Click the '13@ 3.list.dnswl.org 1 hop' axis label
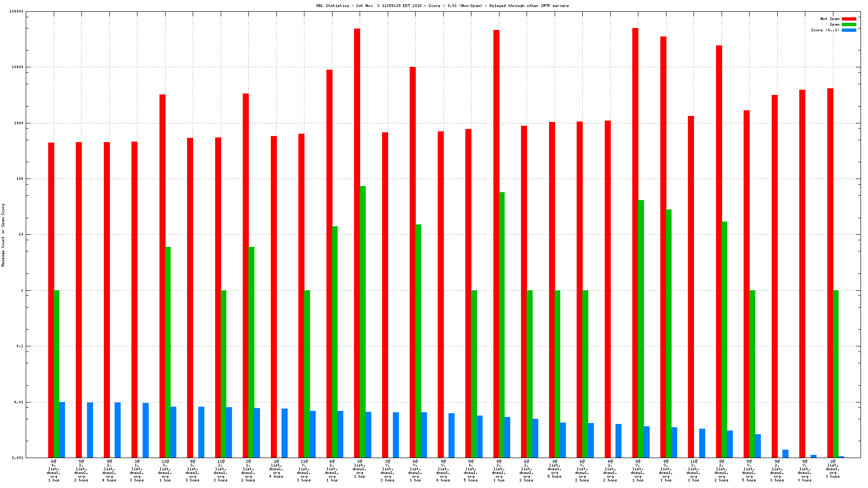The width and height of the screenshot is (868, 488). (x=165, y=471)
